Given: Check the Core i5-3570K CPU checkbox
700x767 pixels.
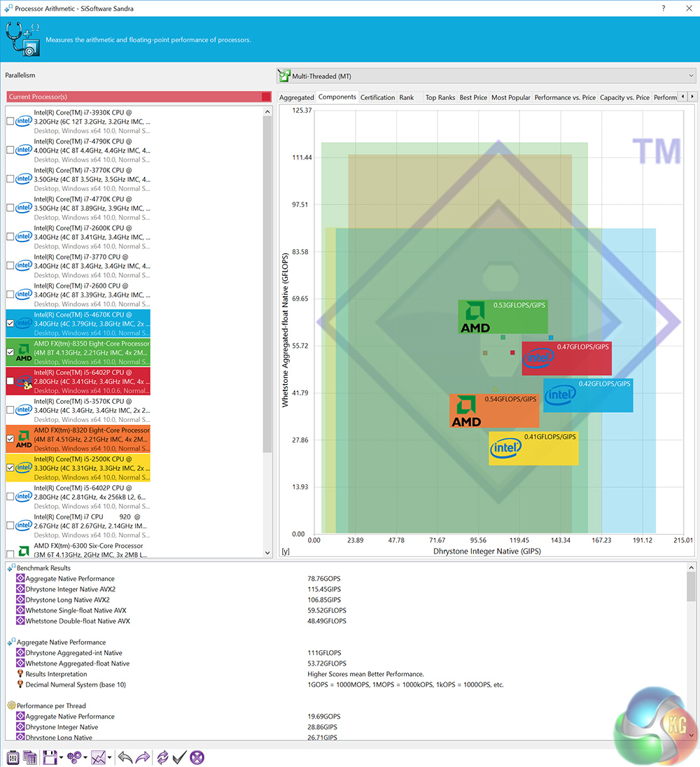Looking at the screenshot, I should click(10, 410).
